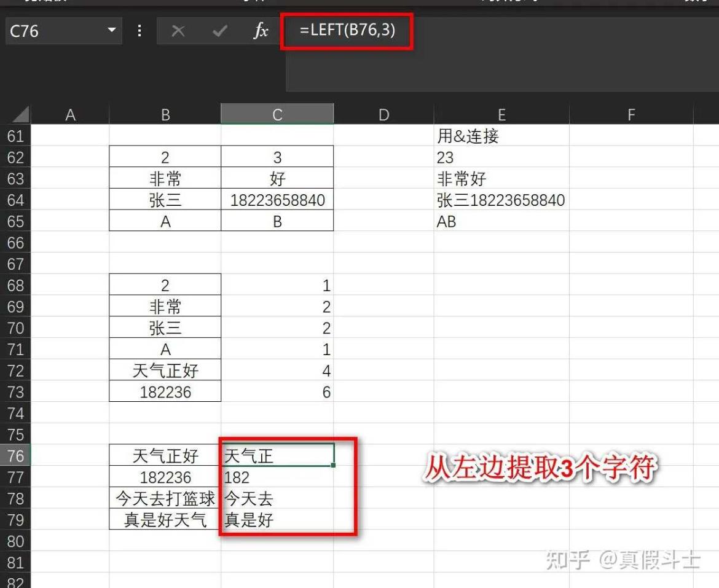Click cell B65 containing A
The image size is (719, 588).
(165, 221)
